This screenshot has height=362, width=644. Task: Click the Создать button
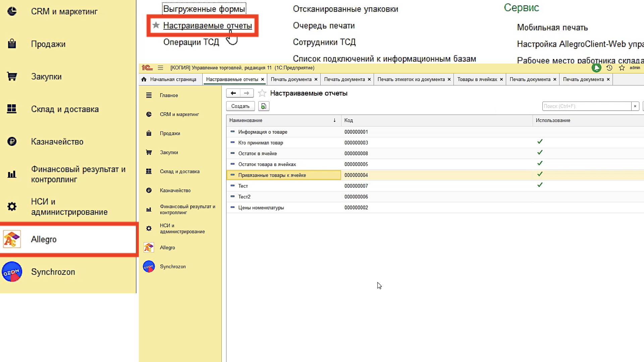[240, 106]
